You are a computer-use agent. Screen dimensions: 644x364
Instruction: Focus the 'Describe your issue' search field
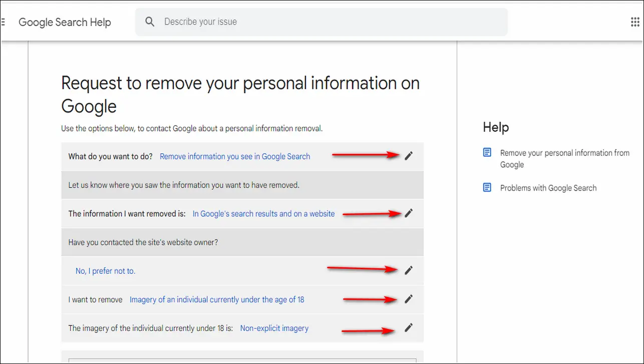tap(321, 22)
